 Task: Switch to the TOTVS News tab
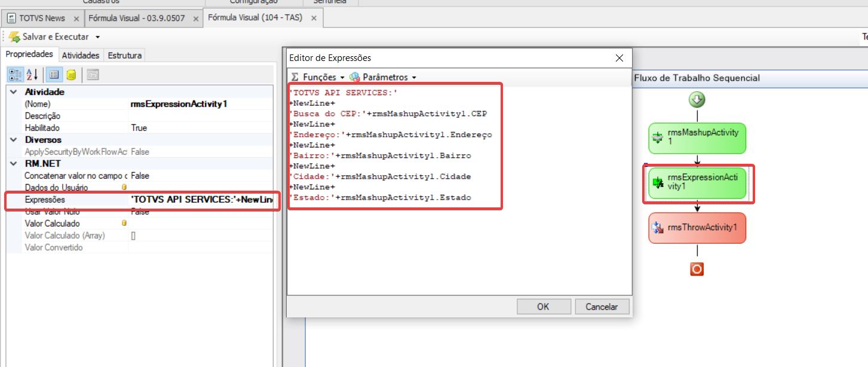point(42,19)
